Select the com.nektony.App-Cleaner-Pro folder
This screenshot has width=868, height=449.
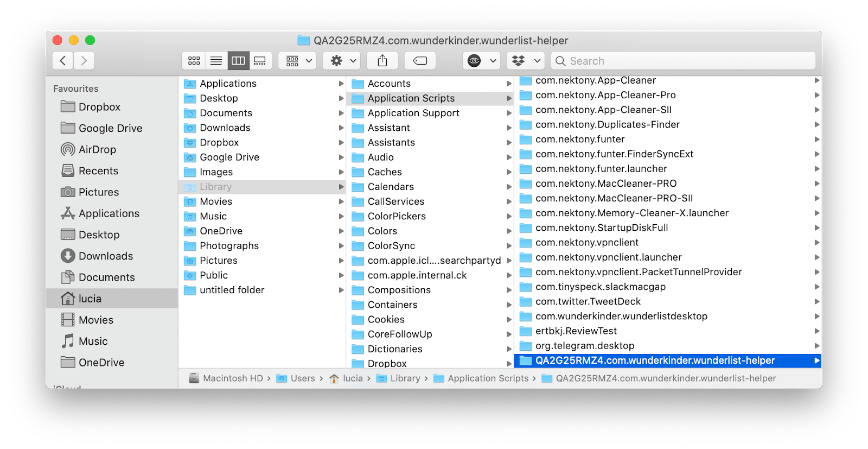(668, 95)
